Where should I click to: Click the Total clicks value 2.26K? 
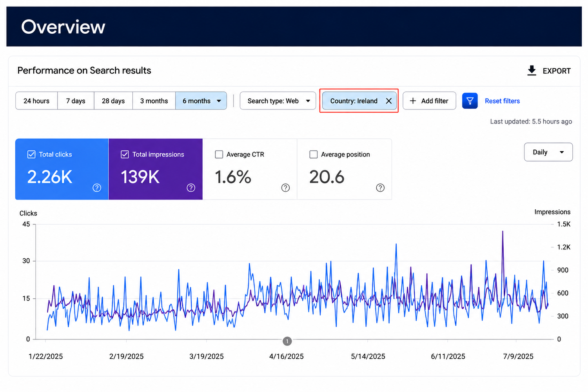50,177
